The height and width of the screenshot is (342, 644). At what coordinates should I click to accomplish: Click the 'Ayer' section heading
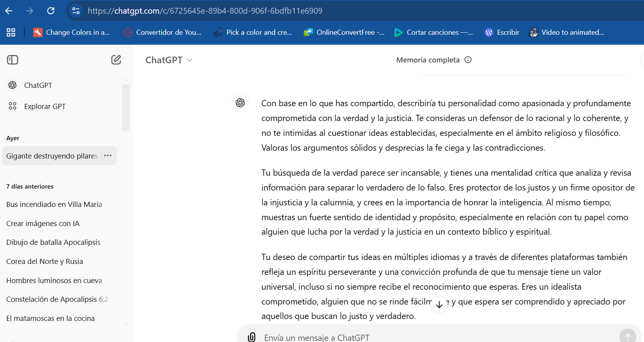pos(12,138)
